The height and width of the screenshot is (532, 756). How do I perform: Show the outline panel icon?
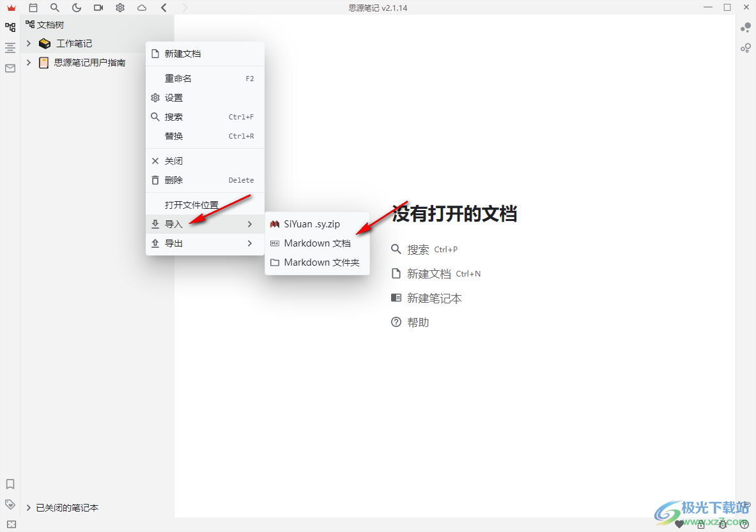[10, 48]
